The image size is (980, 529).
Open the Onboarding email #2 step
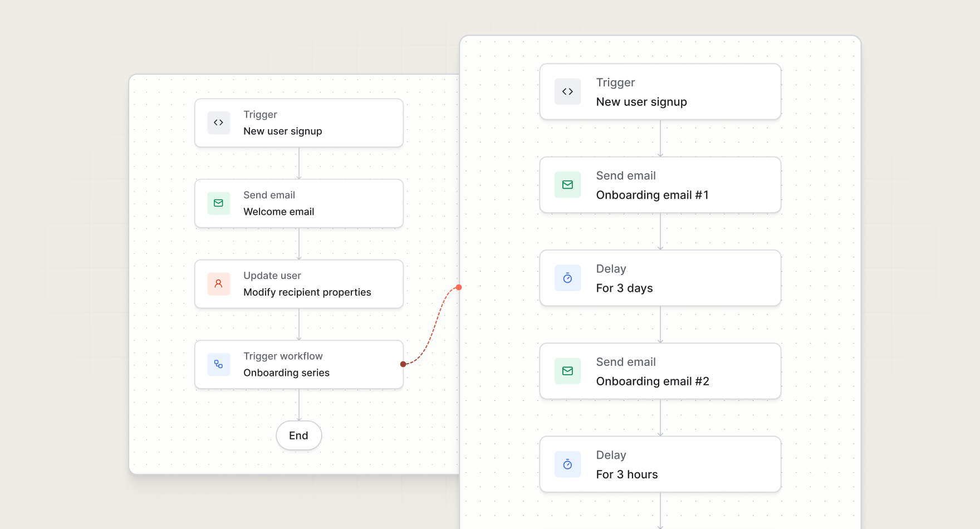click(660, 371)
